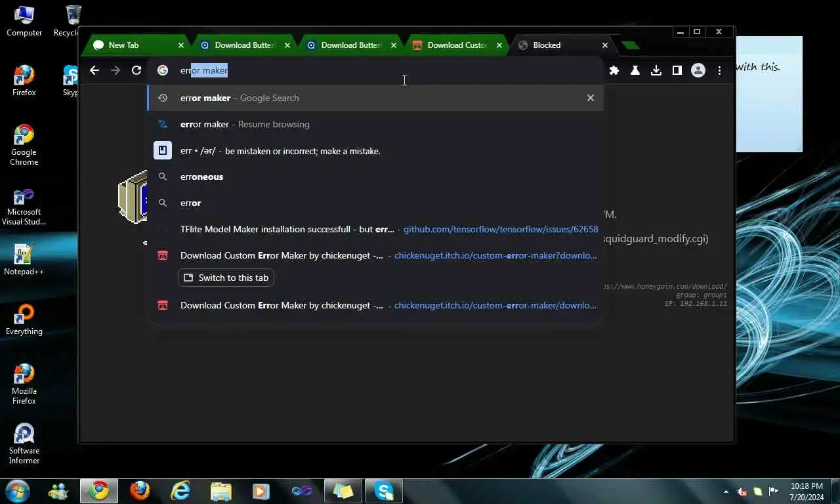
Task: Open the Chrome extensions puzzle icon
Action: click(614, 70)
